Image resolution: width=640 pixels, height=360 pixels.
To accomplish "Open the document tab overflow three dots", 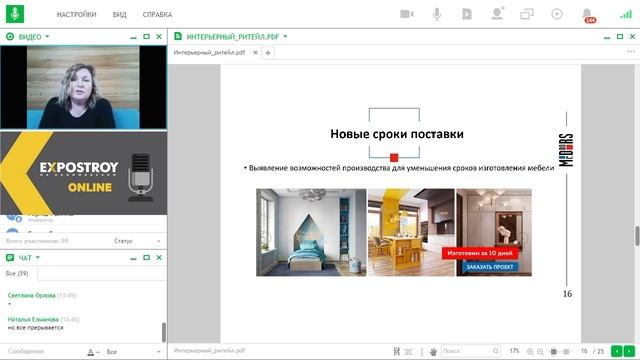I will pyautogui.click(x=631, y=52).
